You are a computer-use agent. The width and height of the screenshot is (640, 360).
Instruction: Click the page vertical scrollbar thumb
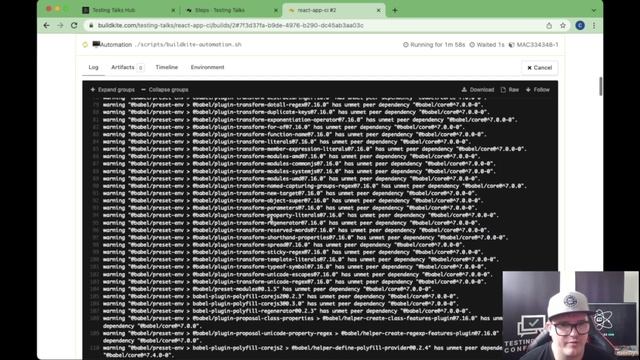(600, 87)
